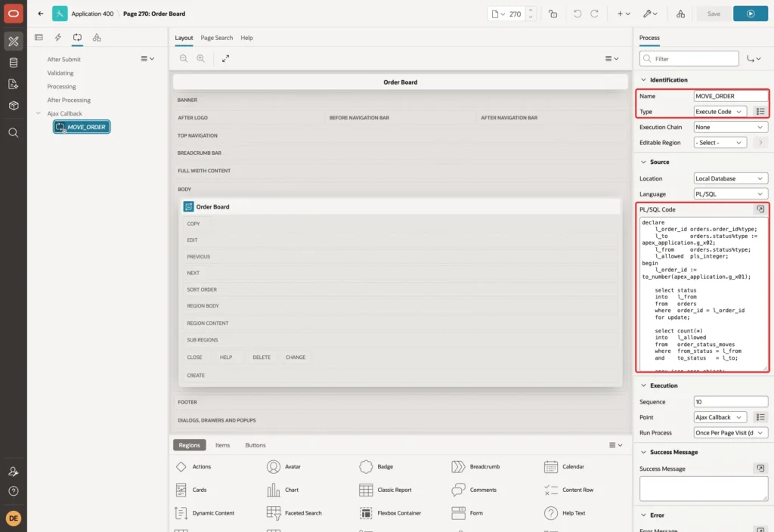
Task: Open Type list-of-values icon
Action: (x=760, y=112)
